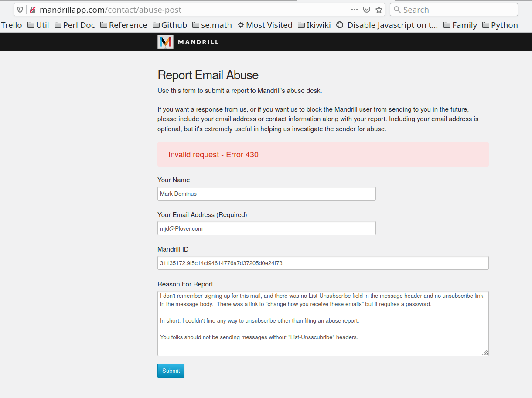The height and width of the screenshot is (398, 532).
Task: Click the Report Email Abuse heading
Action: coord(208,75)
